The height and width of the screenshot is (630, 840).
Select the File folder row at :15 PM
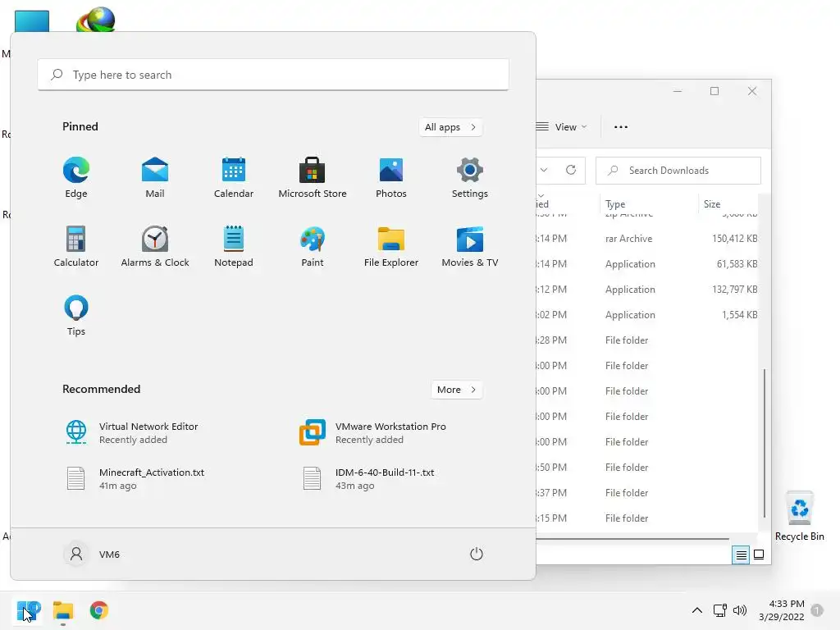[647, 518]
